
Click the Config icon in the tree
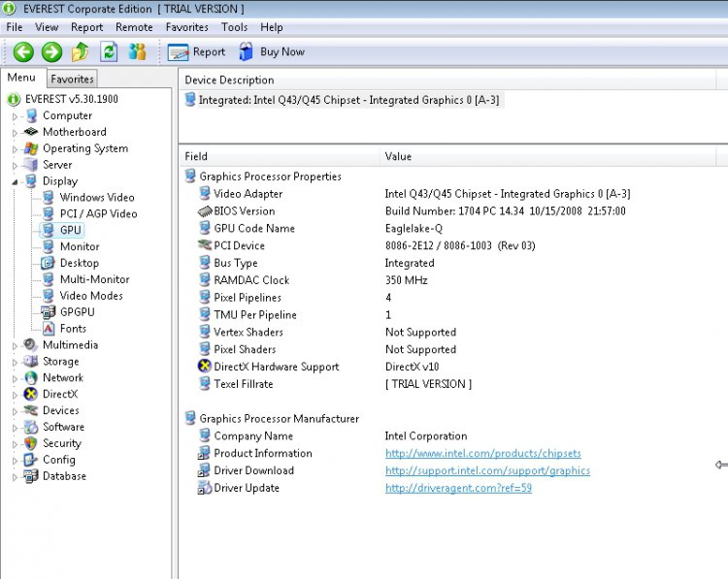pyautogui.click(x=31, y=460)
